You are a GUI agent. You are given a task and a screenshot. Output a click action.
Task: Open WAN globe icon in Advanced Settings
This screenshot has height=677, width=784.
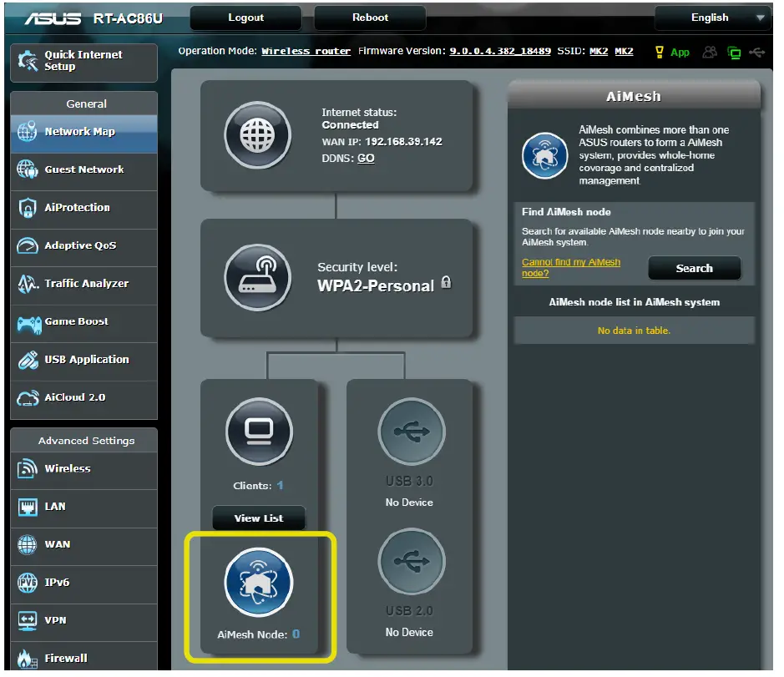click(x=27, y=545)
